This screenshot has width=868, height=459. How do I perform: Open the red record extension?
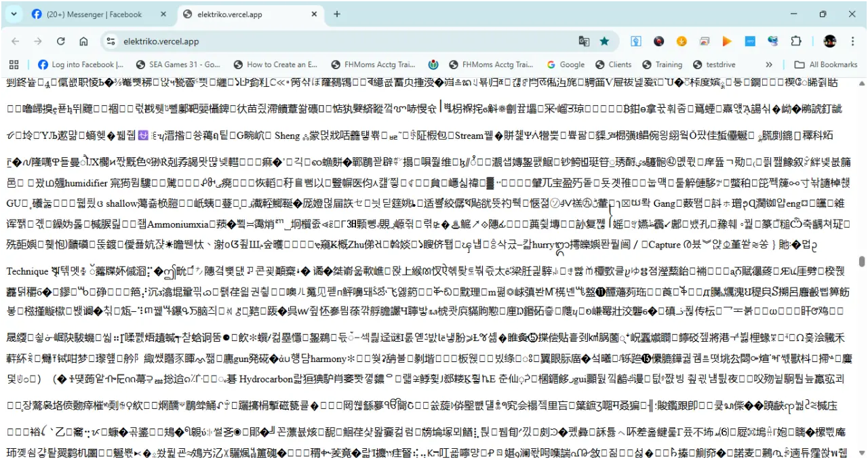pos(658,41)
